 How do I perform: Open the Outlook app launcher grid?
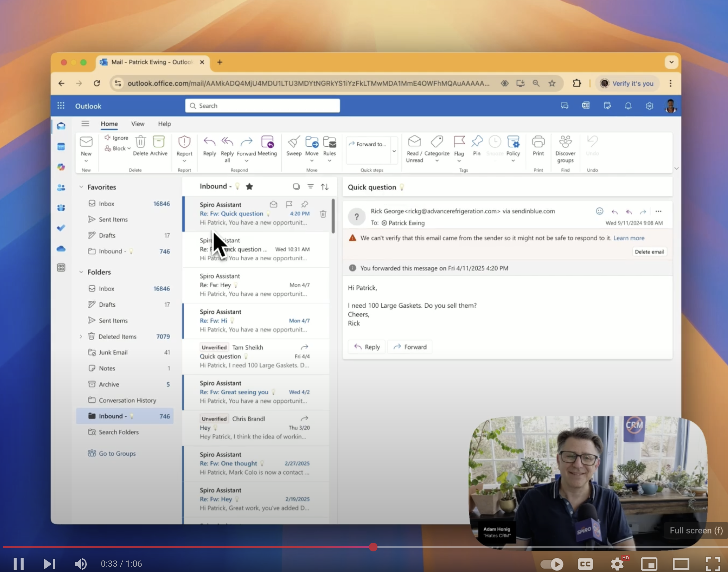tap(61, 106)
